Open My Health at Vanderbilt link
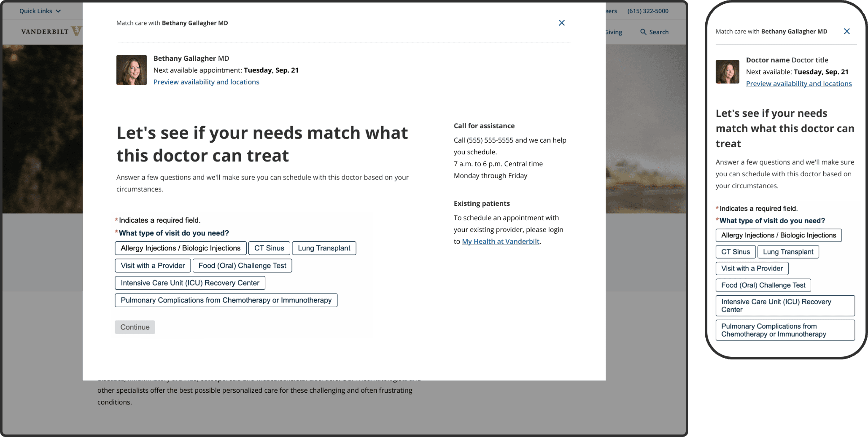868x437 pixels. coord(500,241)
